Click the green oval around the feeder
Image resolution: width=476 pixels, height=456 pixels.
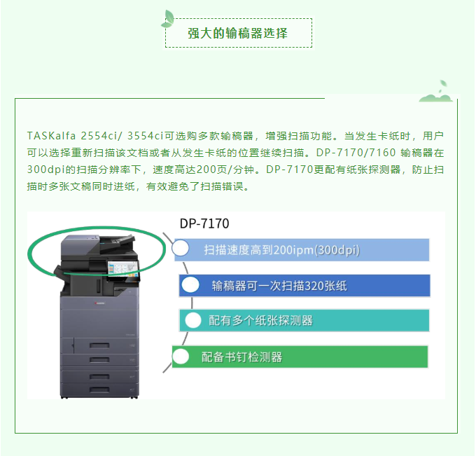coord(97,251)
